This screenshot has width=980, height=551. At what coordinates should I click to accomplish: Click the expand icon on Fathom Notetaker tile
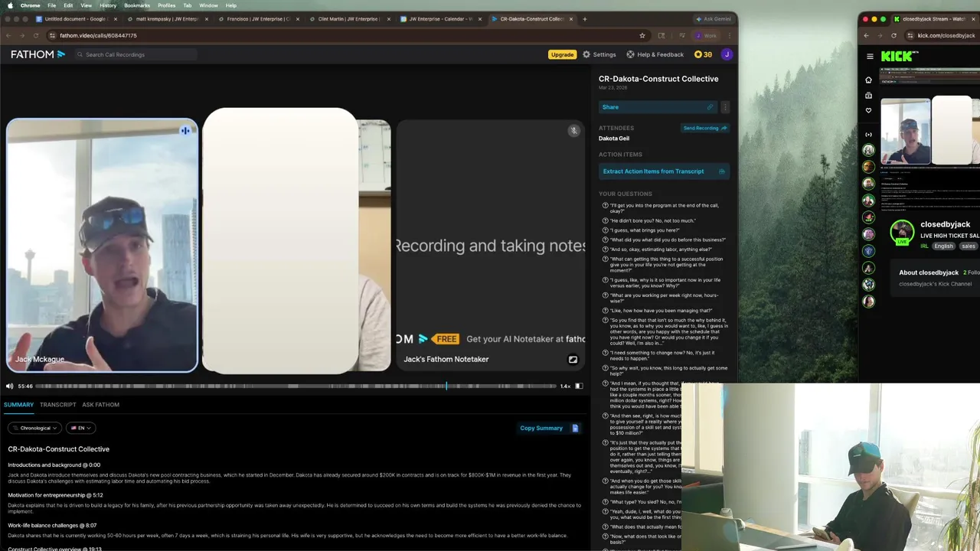click(573, 360)
